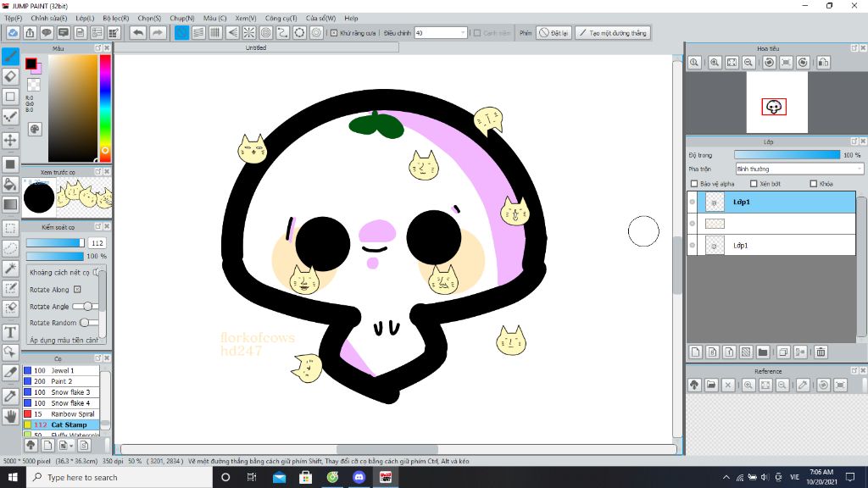Click the layer opacity Độ trong slider

(x=787, y=155)
